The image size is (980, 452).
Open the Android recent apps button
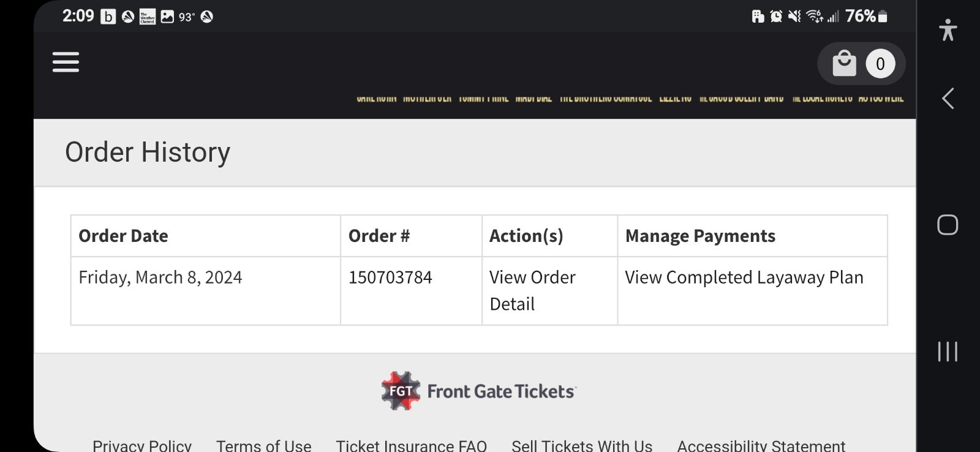pos(947,352)
